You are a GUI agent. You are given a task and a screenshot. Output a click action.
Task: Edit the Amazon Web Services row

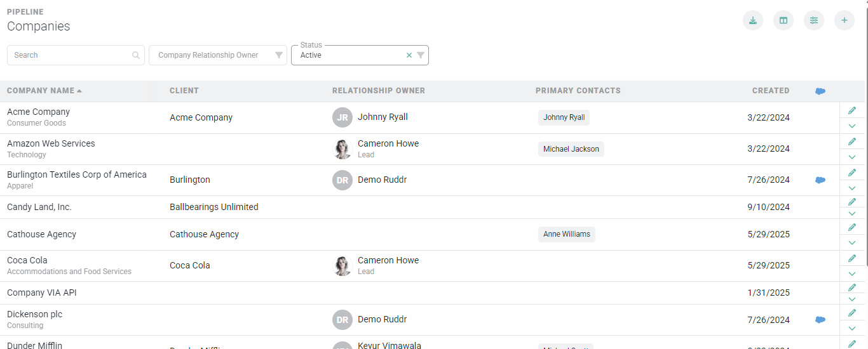coord(852,142)
